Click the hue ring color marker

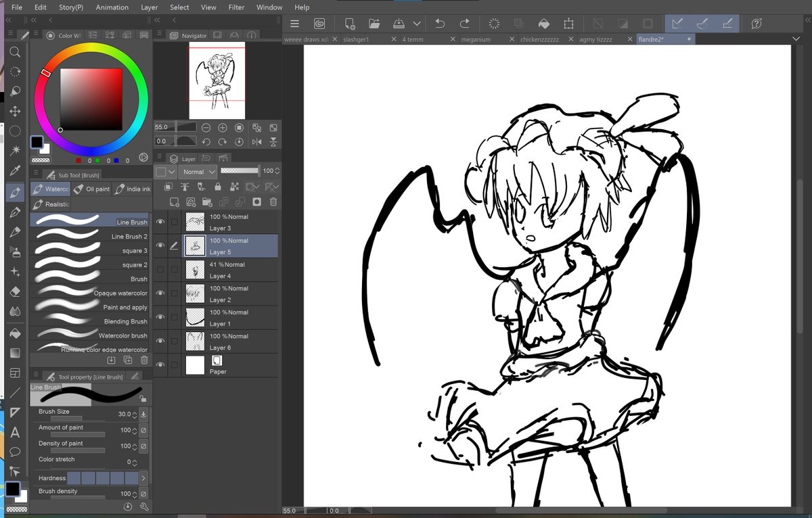(x=45, y=72)
